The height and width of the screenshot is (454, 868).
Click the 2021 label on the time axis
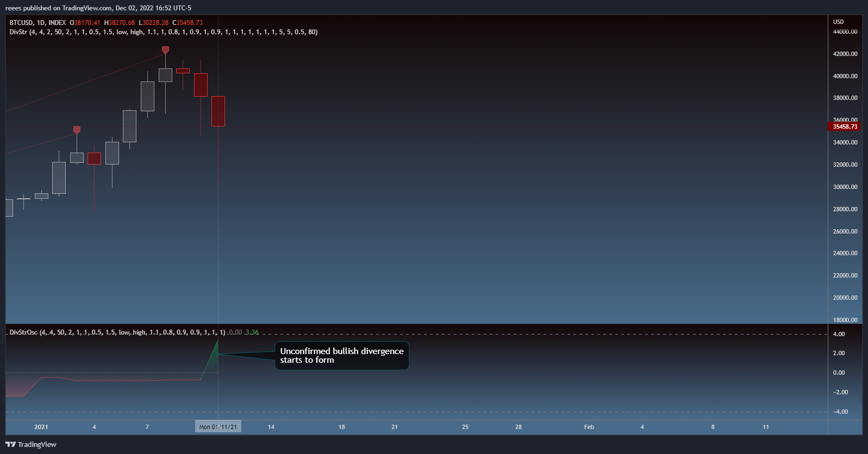pos(41,427)
